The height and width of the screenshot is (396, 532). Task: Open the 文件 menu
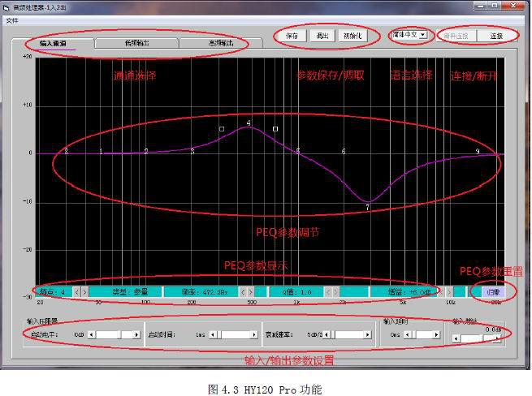click(x=12, y=20)
